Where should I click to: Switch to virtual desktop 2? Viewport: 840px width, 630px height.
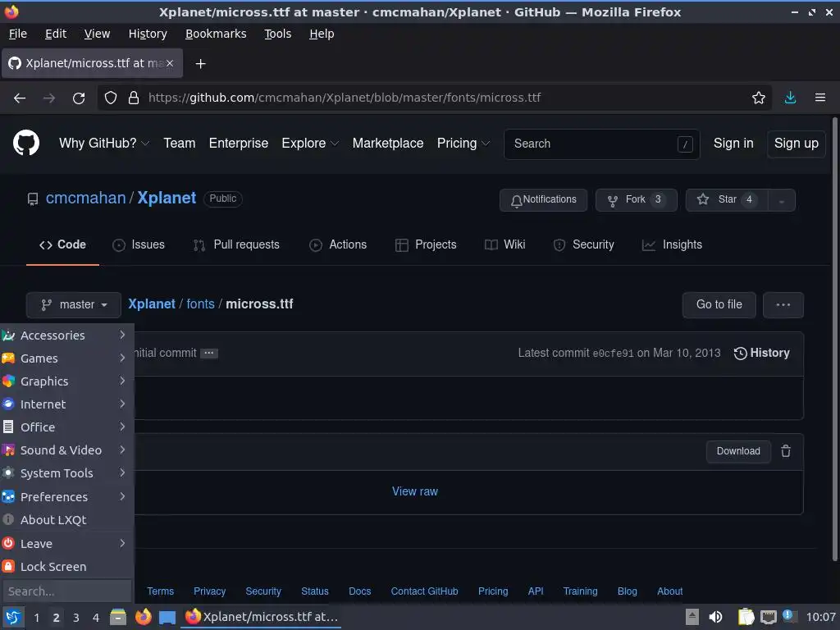(56, 618)
